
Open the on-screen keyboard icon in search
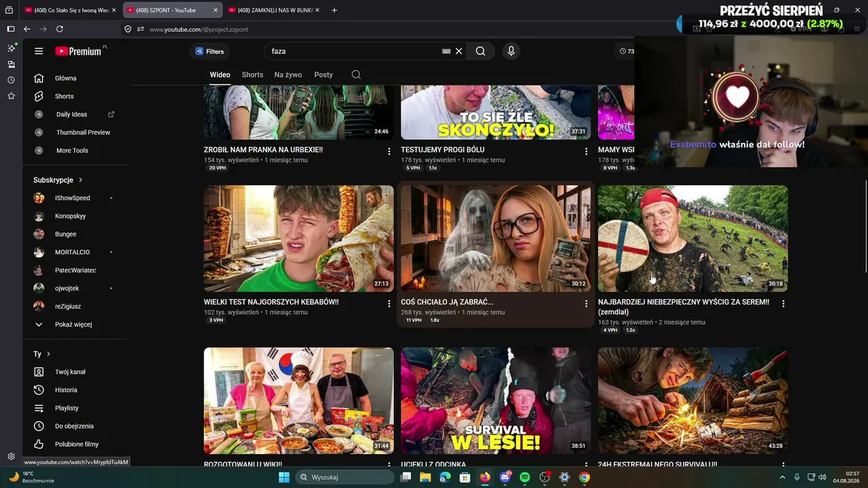446,51
